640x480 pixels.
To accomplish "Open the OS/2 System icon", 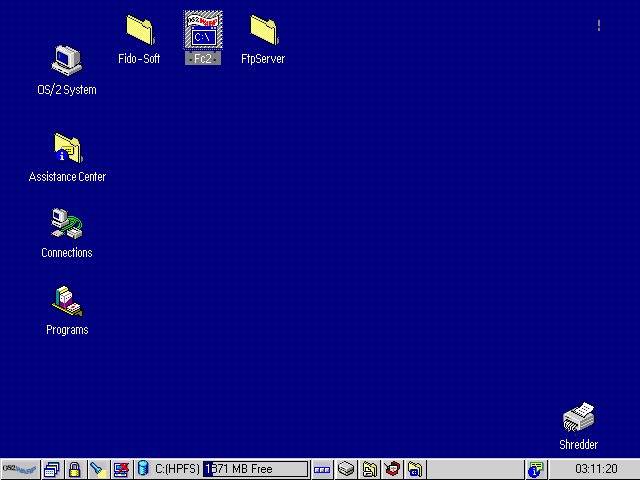I will click(67, 61).
